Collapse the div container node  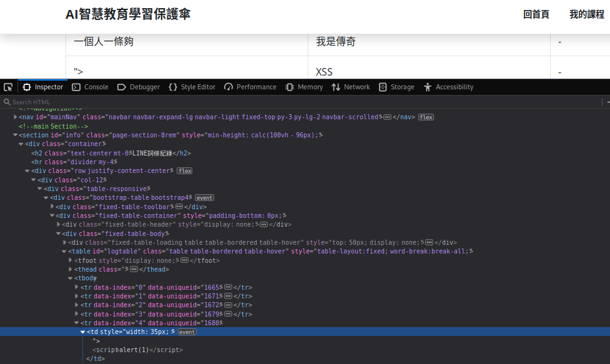(21, 144)
